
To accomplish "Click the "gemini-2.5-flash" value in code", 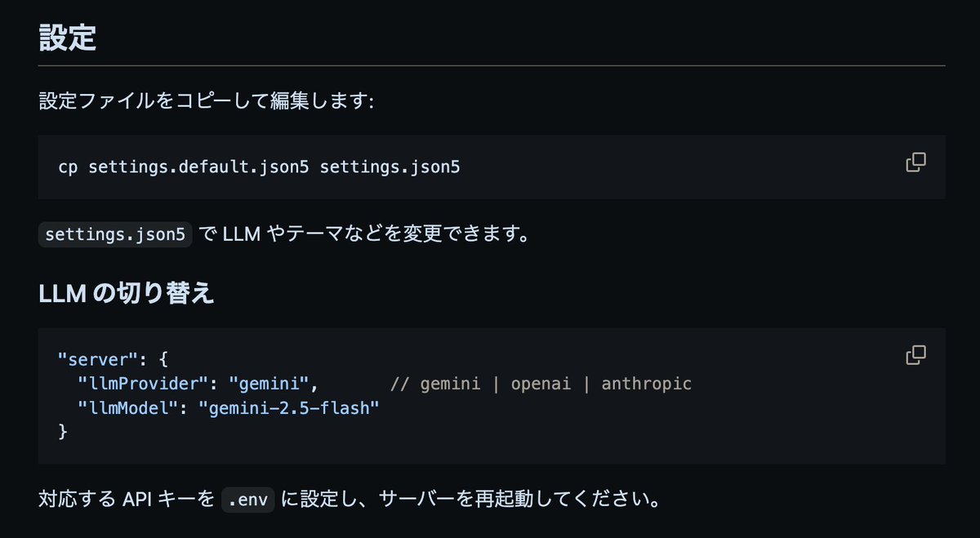I will (290, 407).
